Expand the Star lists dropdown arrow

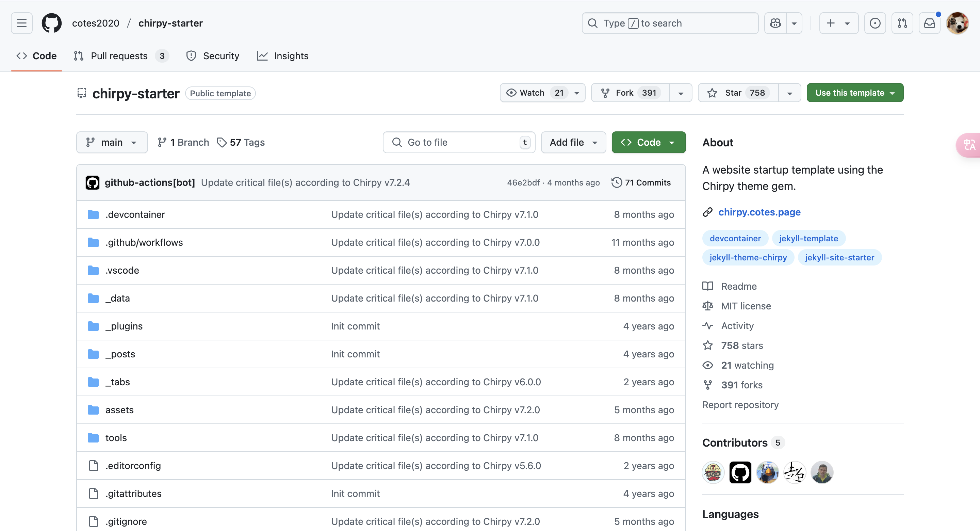tap(790, 93)
